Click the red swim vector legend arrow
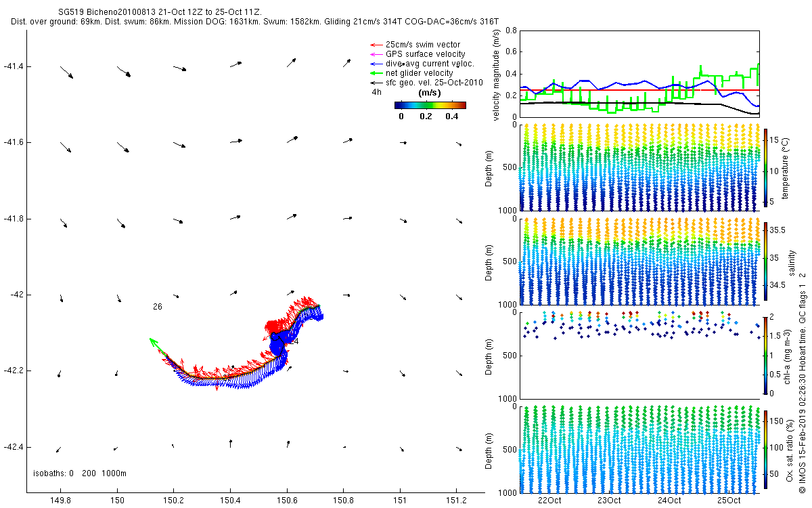Viewport: 812px width, 508px height. coord(375,45)
